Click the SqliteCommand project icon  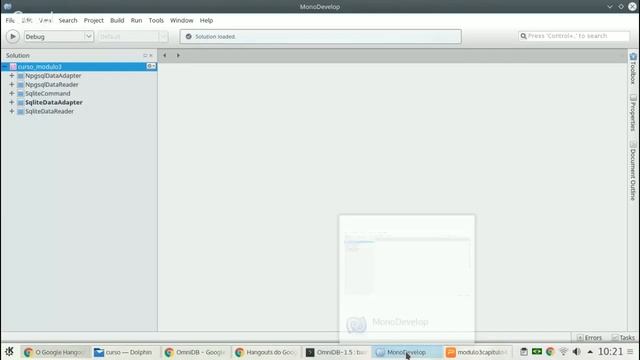coord(20,94)
